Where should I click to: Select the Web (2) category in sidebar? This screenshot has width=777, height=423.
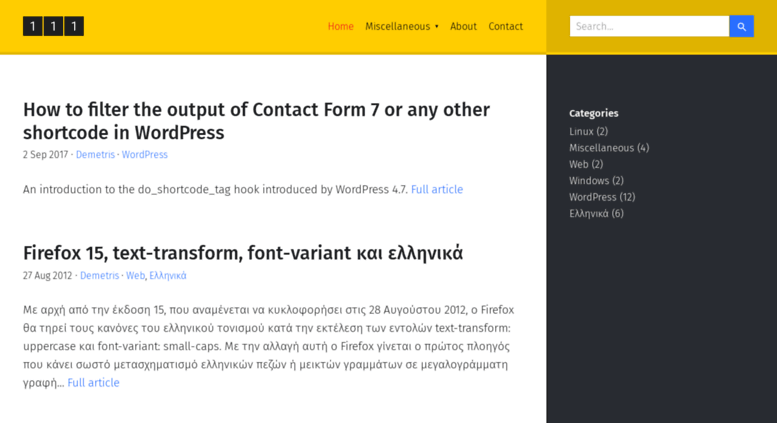tap(586, 164)
